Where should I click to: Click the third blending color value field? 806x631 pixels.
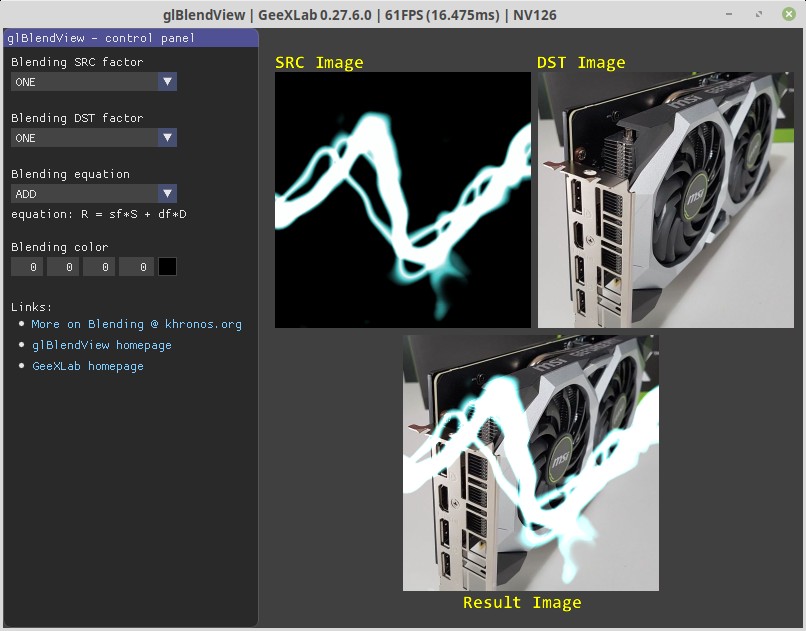pos(99,267)
